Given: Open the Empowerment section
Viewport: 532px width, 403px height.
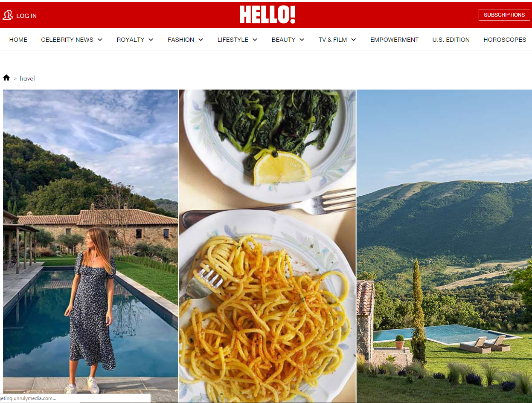Looking at the screenshot, I should click(x=394, y=40).
